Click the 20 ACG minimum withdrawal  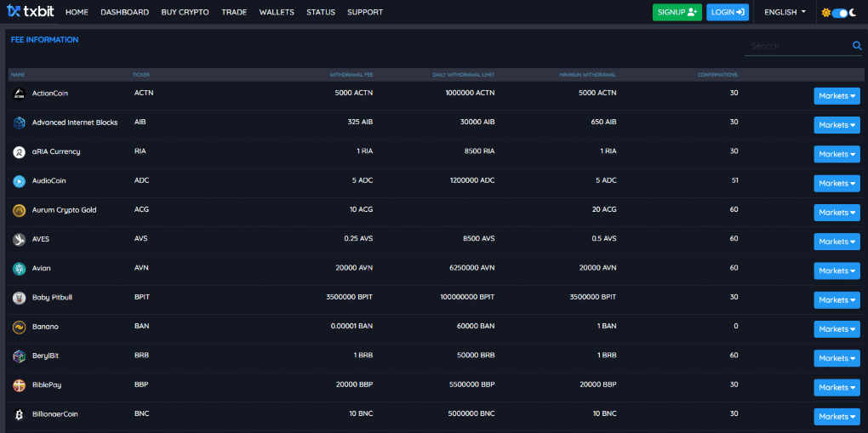tap(603, 210)
